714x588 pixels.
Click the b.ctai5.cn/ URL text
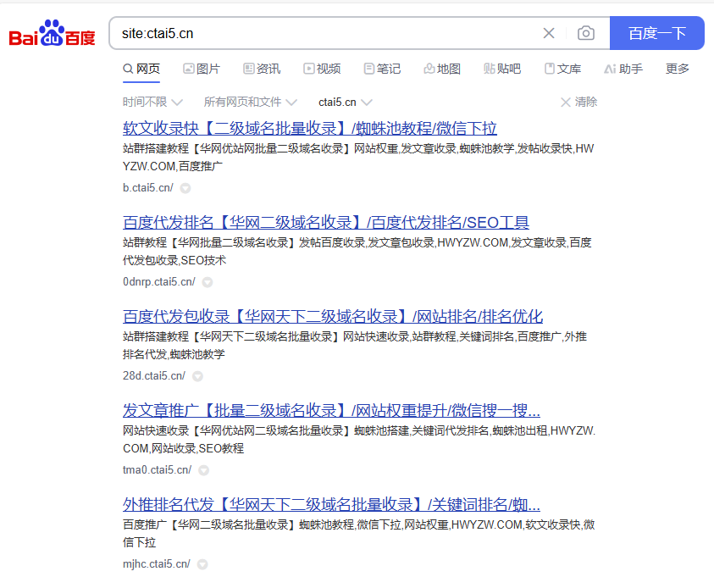(x=148, y=187)
